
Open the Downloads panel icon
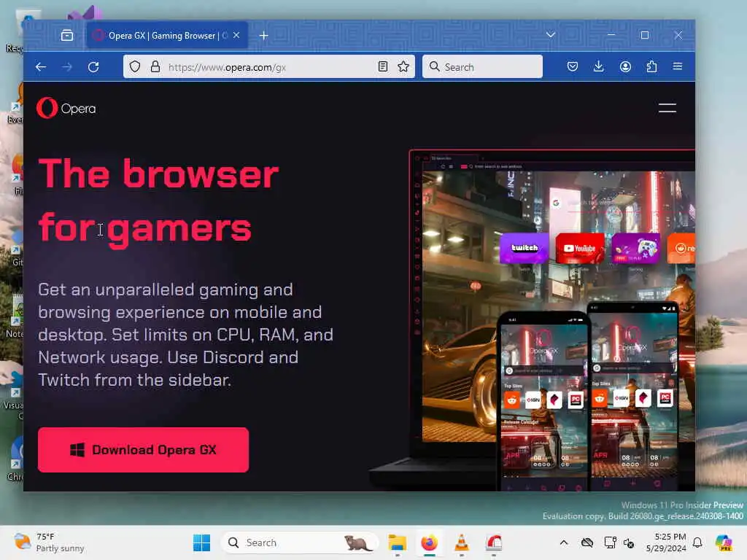[x=599, y=66]
